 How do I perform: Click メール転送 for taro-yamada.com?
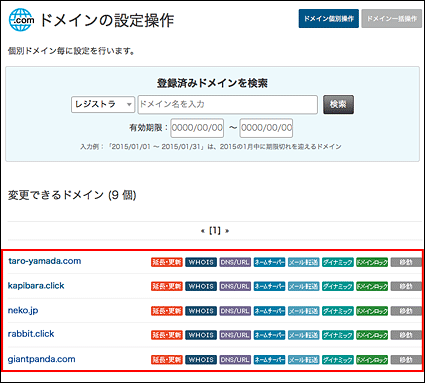pyautogui.click(x=303, y=262)
